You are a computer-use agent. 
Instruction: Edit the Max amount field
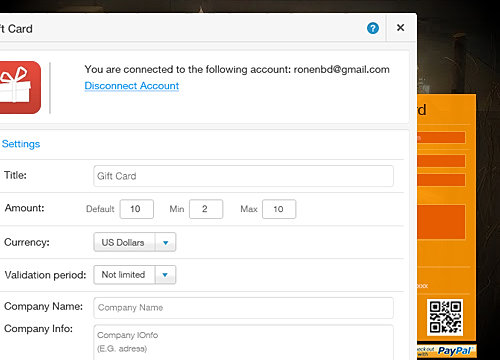279,209
